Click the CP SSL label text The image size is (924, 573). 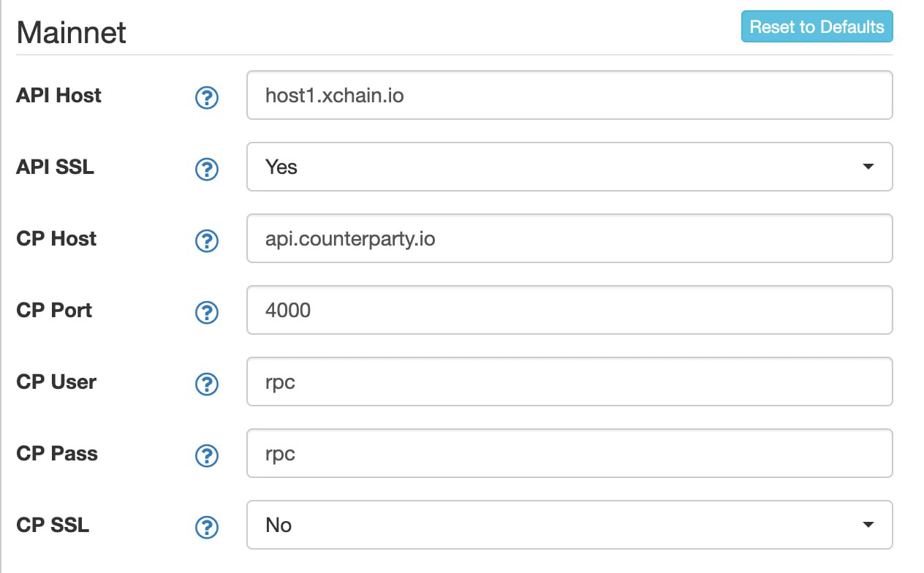point(53,525)
